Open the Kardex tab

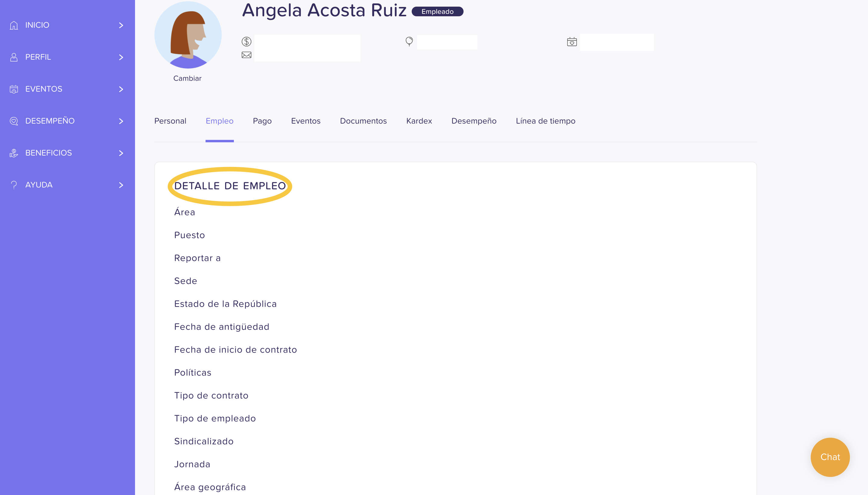(x=419, y=121)
